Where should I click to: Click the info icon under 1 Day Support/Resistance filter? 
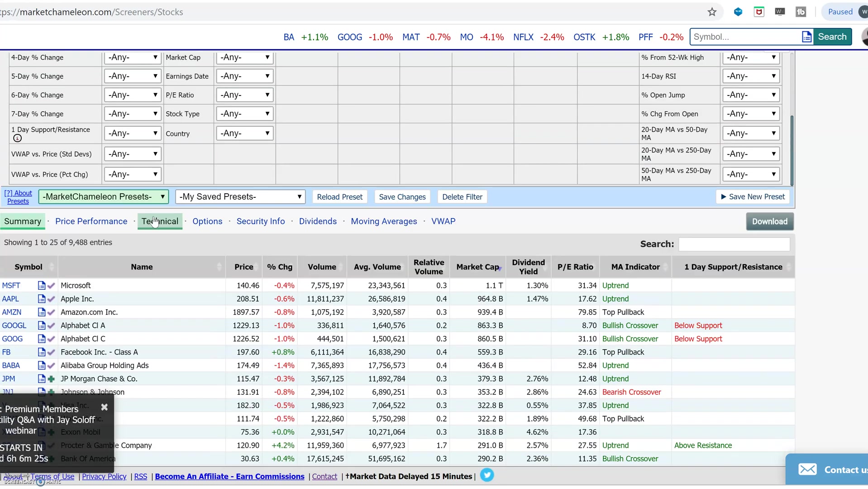[x=17, y=138]
